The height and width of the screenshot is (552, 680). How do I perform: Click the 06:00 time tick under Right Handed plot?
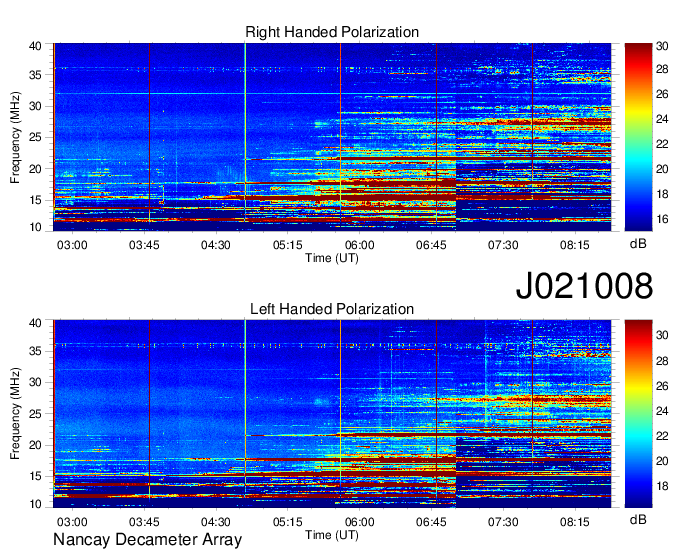(359, 245)
